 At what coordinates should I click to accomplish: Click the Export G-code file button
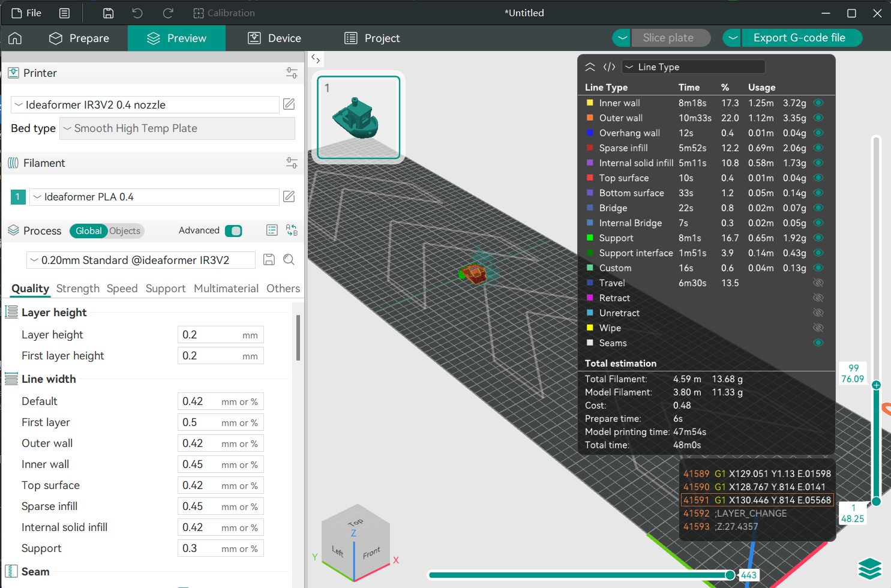pyautogui.click(x=802, y=38)
